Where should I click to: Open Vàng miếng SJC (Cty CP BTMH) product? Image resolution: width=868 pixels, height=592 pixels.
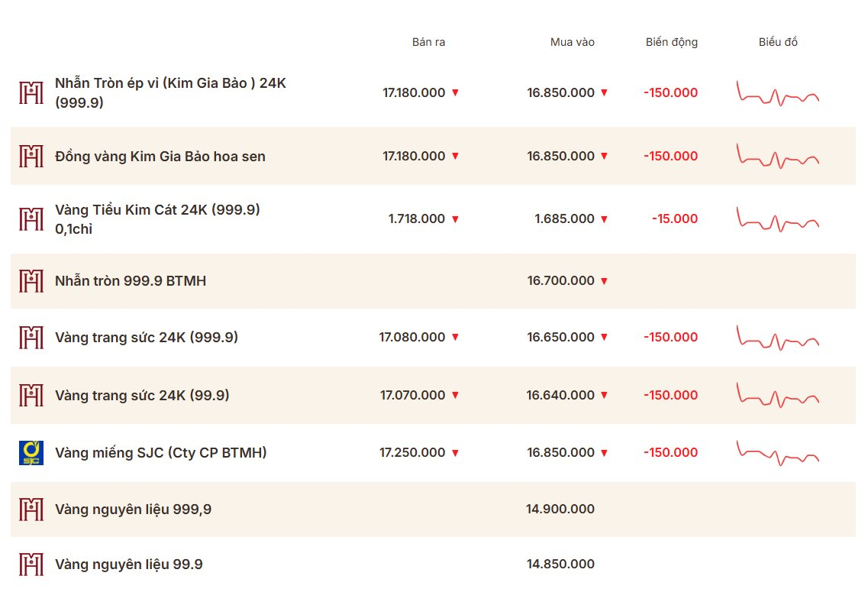[161, 453]
